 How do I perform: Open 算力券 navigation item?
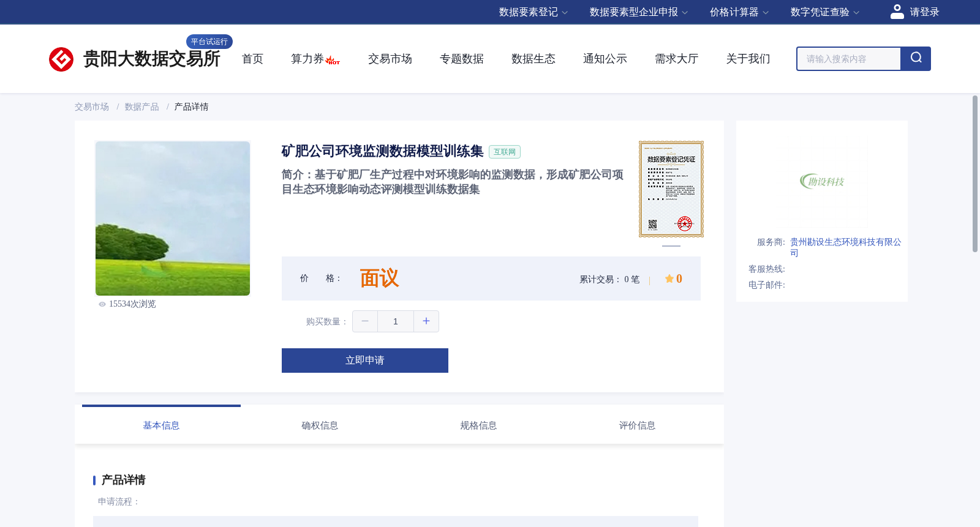(x=307, y=59)
